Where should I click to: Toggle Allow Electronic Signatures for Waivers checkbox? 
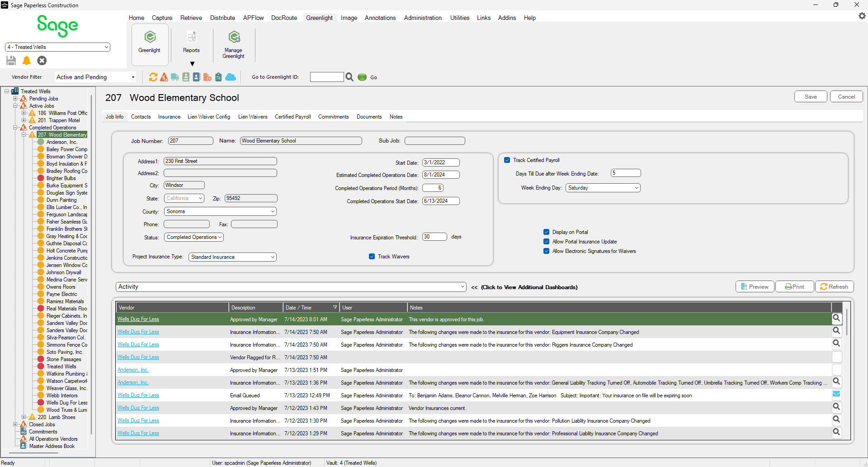546,251
